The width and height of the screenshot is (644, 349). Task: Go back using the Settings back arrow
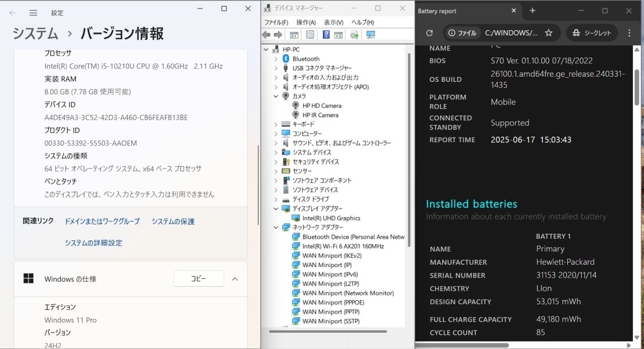pyautogui.click(x=12, y=13)
